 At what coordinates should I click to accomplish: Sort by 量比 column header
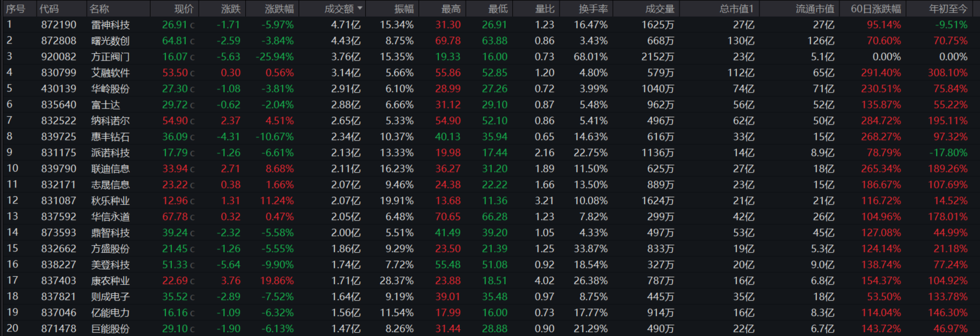click(544, 9)
